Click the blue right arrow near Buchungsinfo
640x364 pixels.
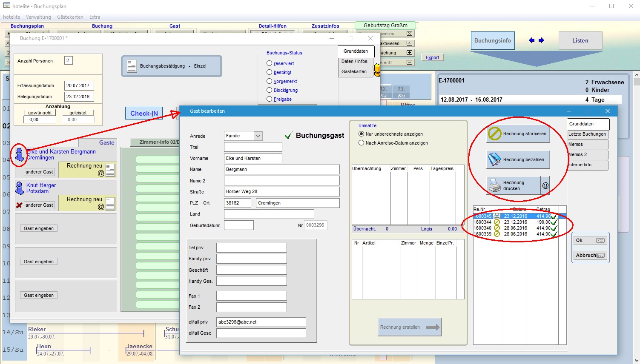click(541, 40)
